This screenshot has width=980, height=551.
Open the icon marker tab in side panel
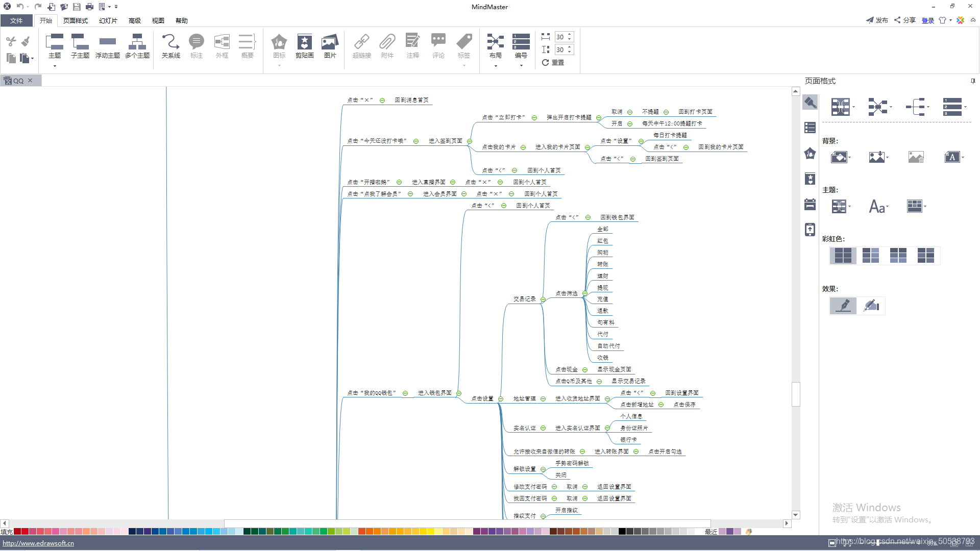810,153
